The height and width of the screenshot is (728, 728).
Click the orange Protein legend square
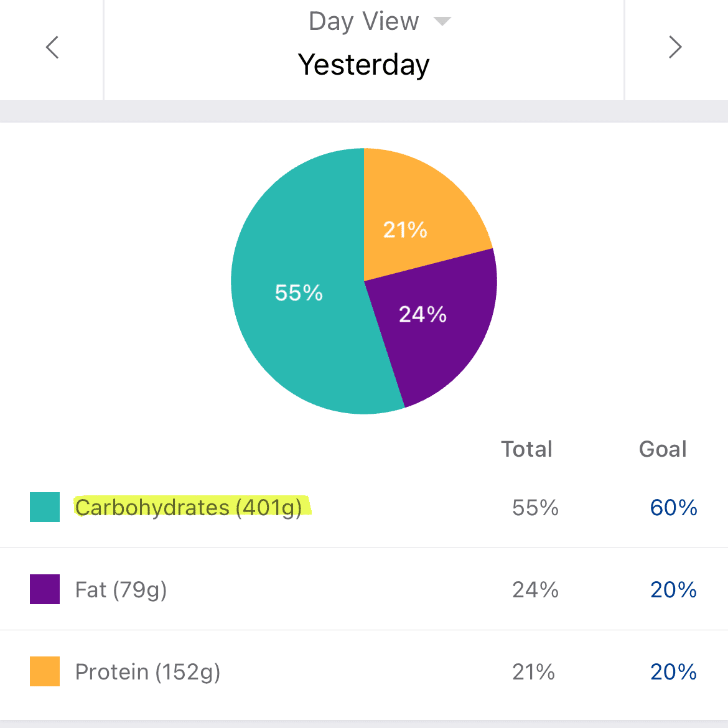44,671
